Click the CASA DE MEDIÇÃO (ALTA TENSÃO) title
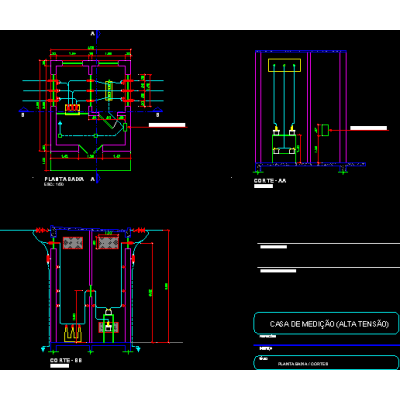 coord(329,324)
